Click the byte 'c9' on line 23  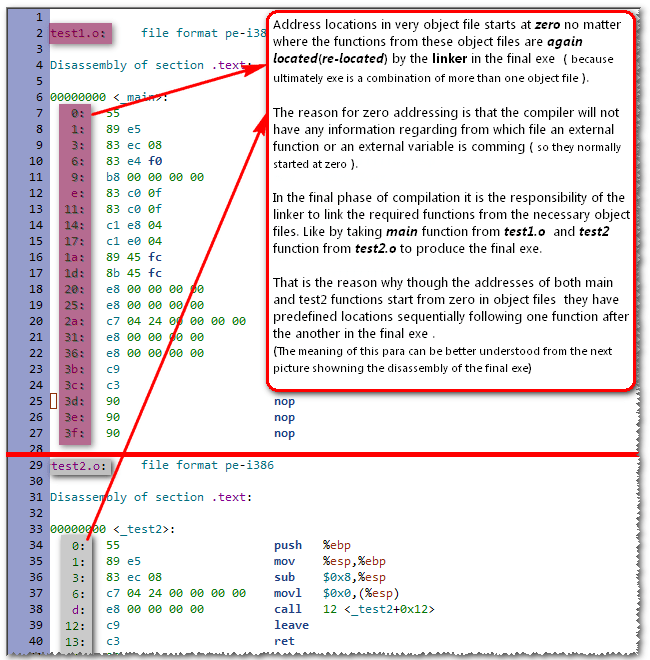(x=113, y=369)
